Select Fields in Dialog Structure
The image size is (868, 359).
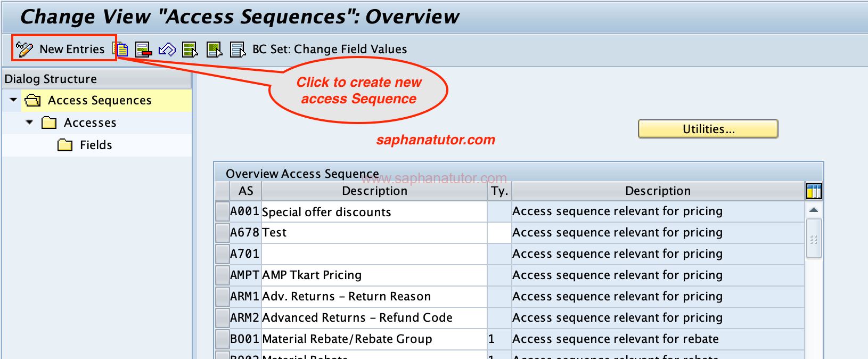pos(96,145)
